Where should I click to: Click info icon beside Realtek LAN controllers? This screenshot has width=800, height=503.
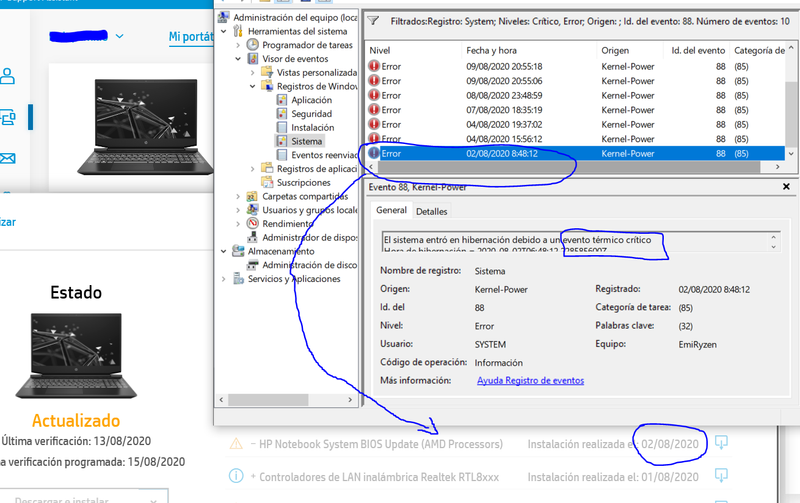point(236,476)
